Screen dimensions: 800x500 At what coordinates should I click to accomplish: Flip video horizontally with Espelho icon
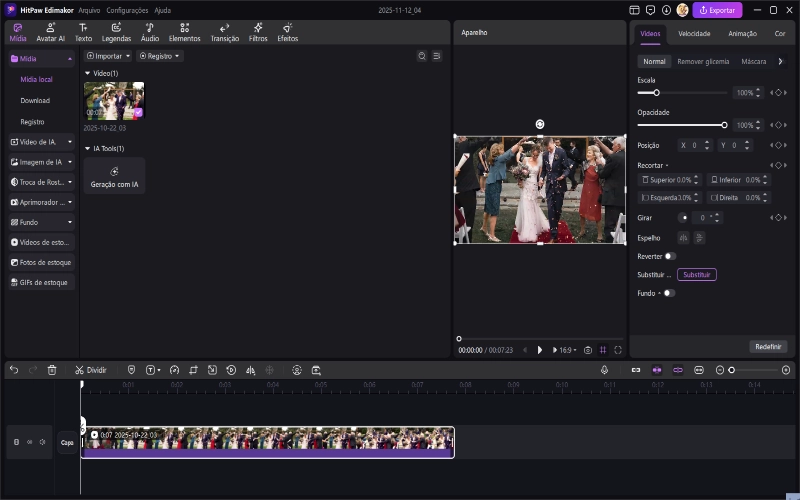[684, 238]
